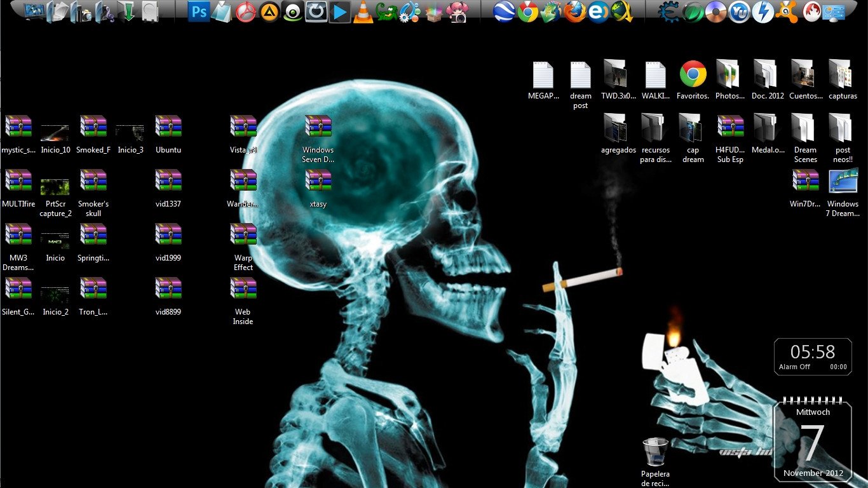Open the TuneUp 'YU' dock icon
Image resolution: width=868 pixels, height=488 pixels.
739,11
